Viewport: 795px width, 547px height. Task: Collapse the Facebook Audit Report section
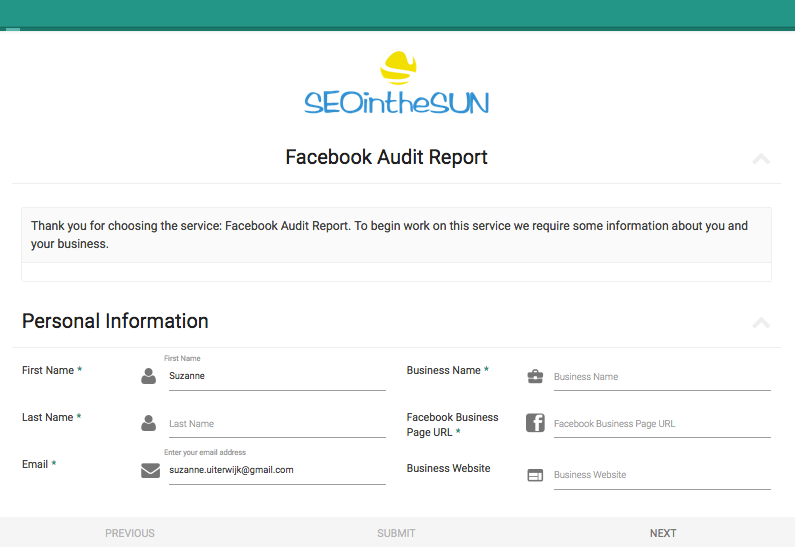(761, 159)
